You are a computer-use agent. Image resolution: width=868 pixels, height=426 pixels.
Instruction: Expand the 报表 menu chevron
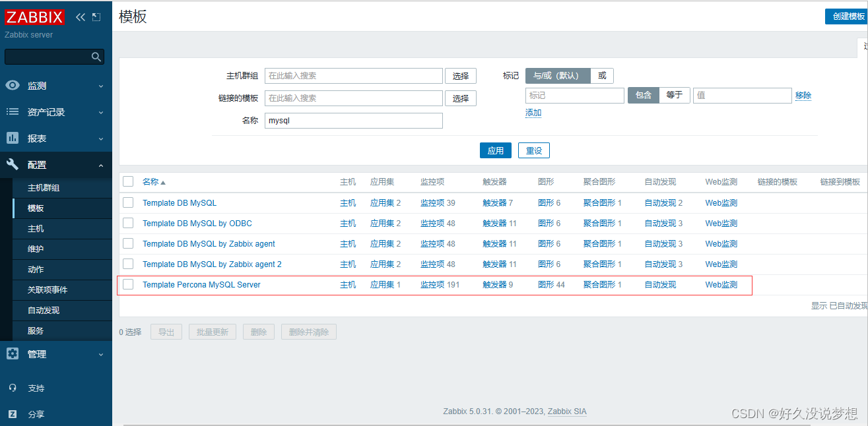point(101,138)
